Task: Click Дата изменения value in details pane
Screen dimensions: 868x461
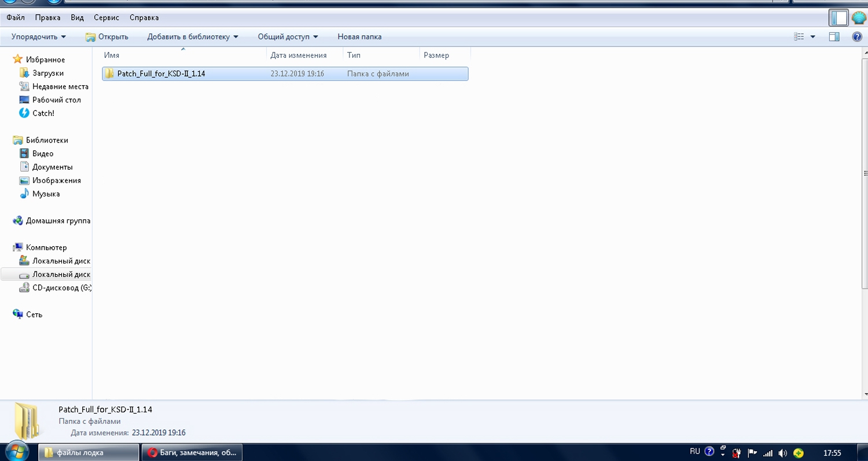Action: 159,433
